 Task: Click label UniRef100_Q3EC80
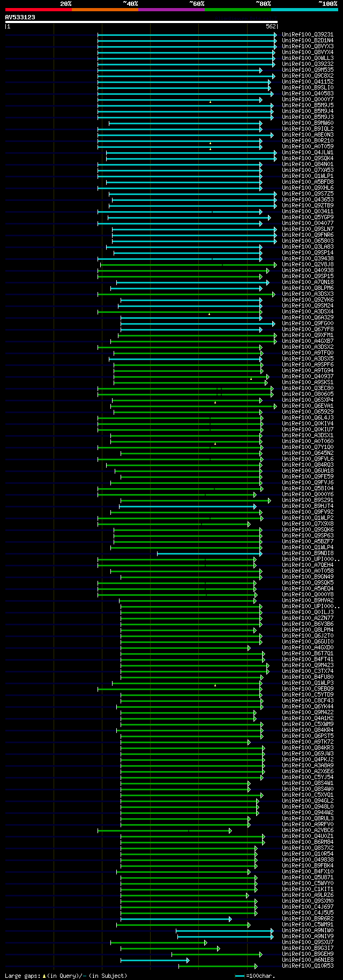click(x=308, y=388)
